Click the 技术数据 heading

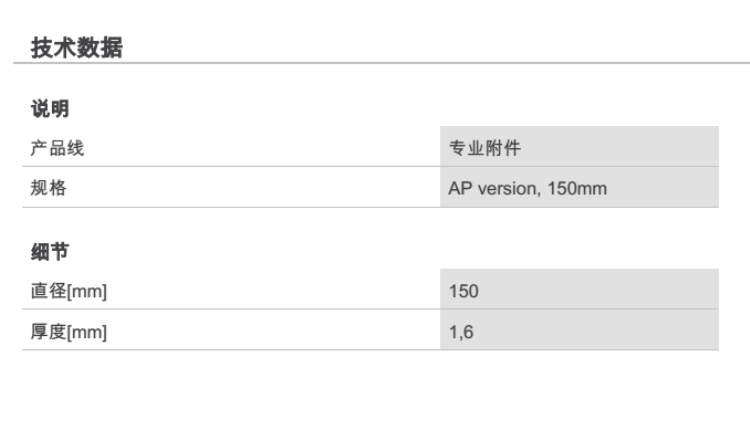(77, 47)
